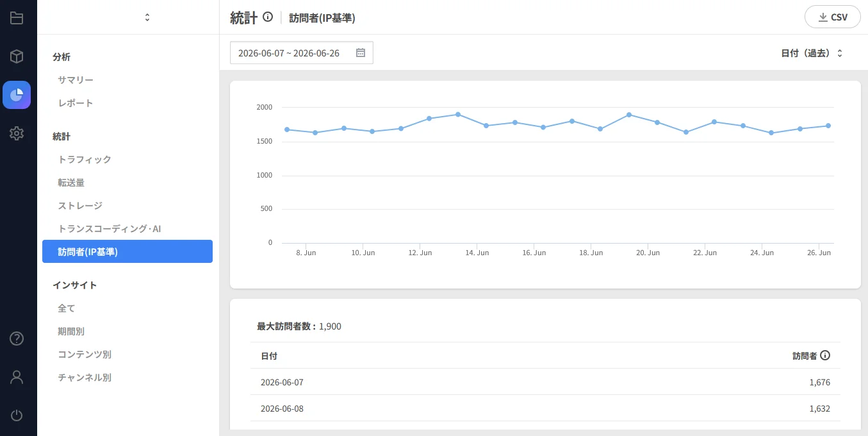Open 期間別 insight item

tap(71, 331)
